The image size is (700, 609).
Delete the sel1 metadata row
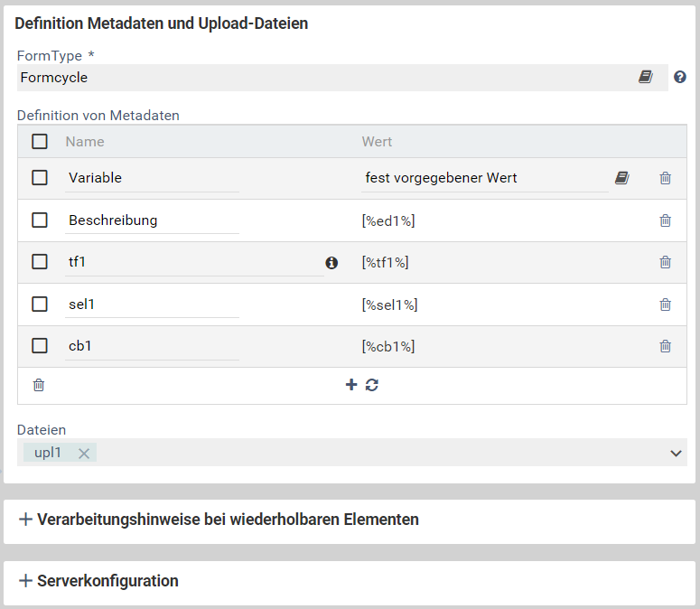point(666,304)
